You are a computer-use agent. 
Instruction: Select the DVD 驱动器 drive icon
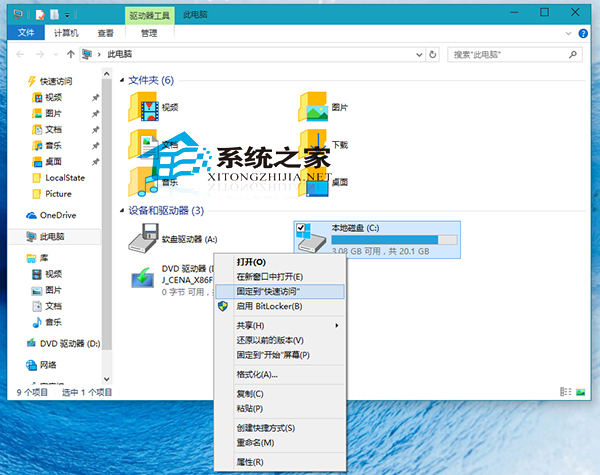(143, 277)
